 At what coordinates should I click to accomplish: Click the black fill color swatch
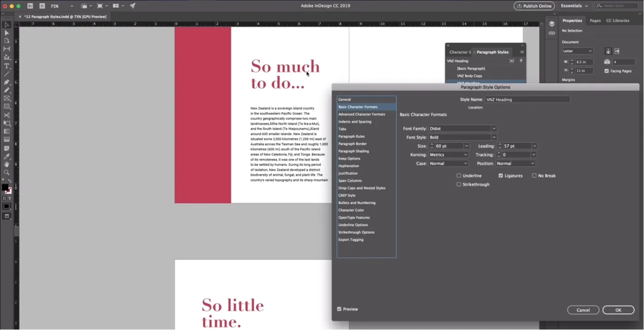(5, 188)
